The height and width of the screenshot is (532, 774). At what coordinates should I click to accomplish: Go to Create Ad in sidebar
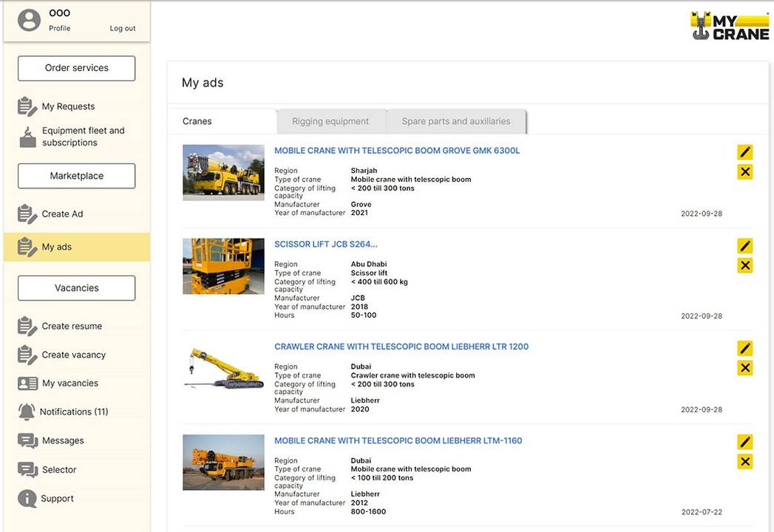(62, 214)
